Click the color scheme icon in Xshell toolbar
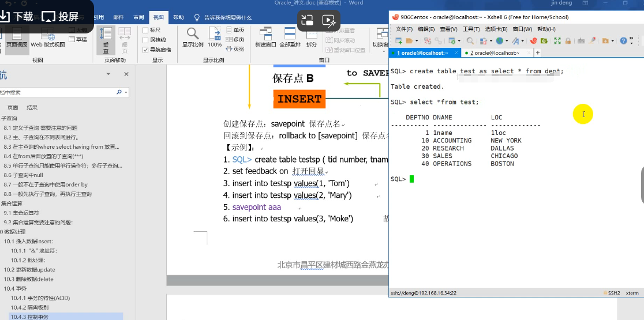The image size is (644, 320). (x=483, y=41)
